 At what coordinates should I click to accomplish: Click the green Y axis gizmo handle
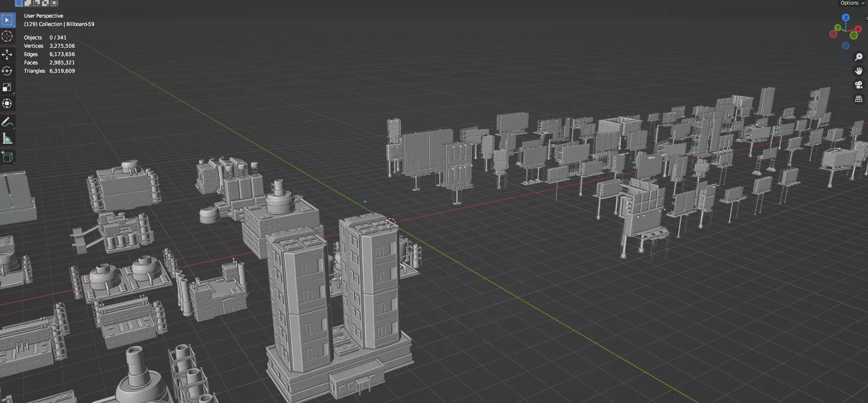[x=838, y=28]
